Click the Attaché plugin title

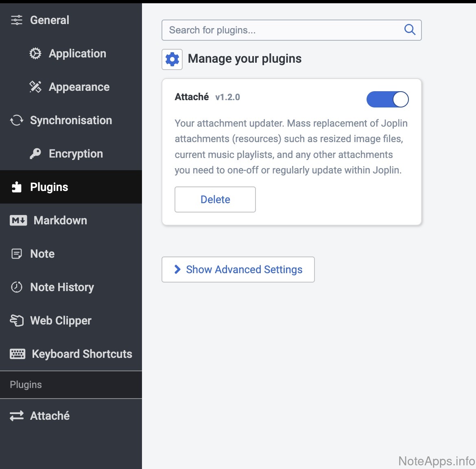(192, 97)
